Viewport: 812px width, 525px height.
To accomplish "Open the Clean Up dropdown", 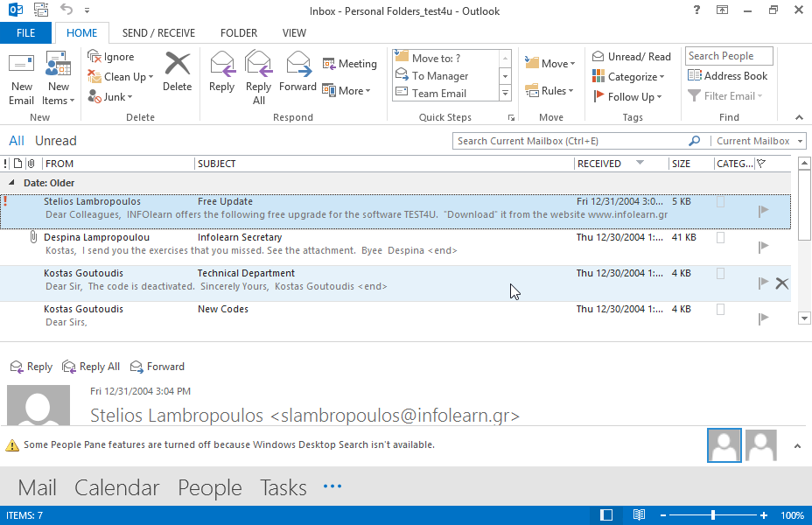I will tap(120, 77).
